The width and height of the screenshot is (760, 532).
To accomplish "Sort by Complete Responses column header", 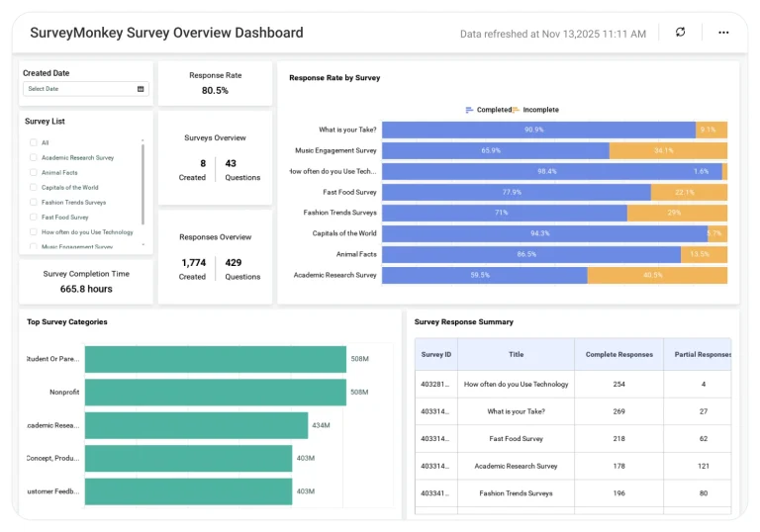I will (x=618, y=354).
